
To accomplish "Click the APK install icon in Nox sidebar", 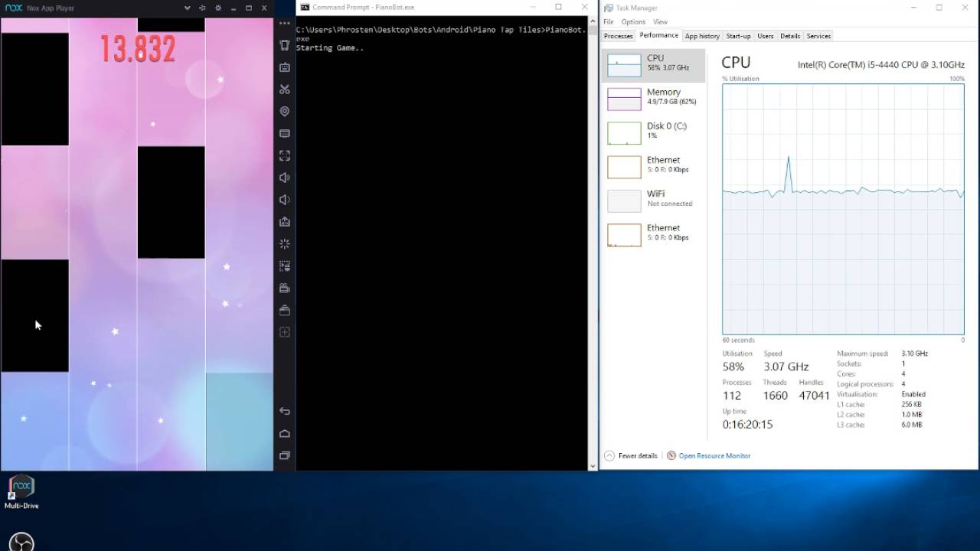I will click(285, 222).
